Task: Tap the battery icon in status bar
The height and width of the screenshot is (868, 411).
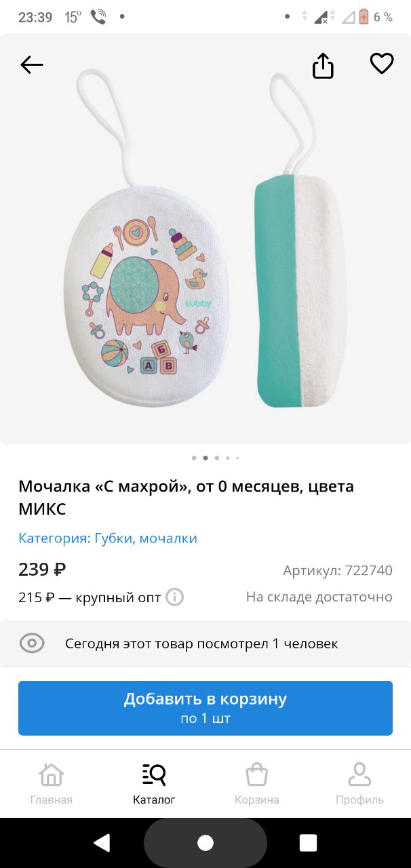Action: pyautogui.click(x=364, y=17)
